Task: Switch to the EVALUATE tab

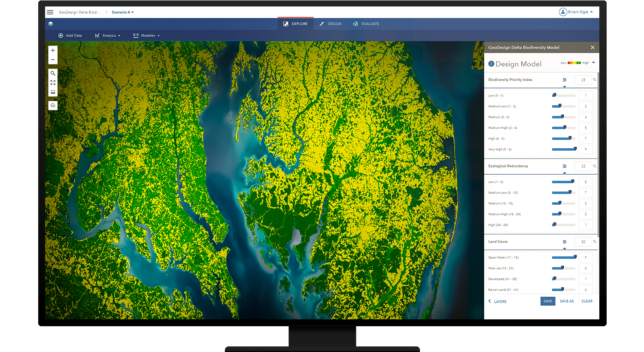Action: (x=366, y=24)
